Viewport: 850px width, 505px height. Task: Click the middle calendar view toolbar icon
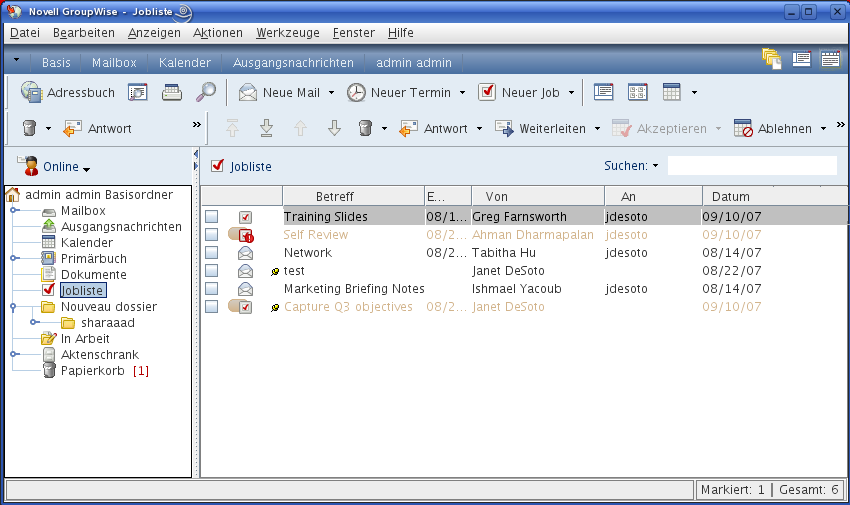pyautogui.click(x=638, y=92)
